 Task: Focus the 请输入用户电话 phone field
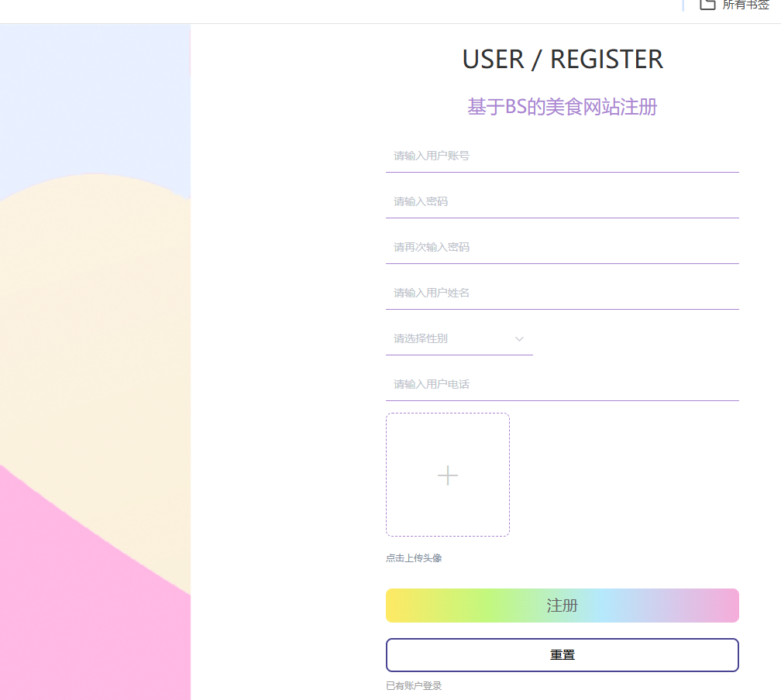coord(562,385)
